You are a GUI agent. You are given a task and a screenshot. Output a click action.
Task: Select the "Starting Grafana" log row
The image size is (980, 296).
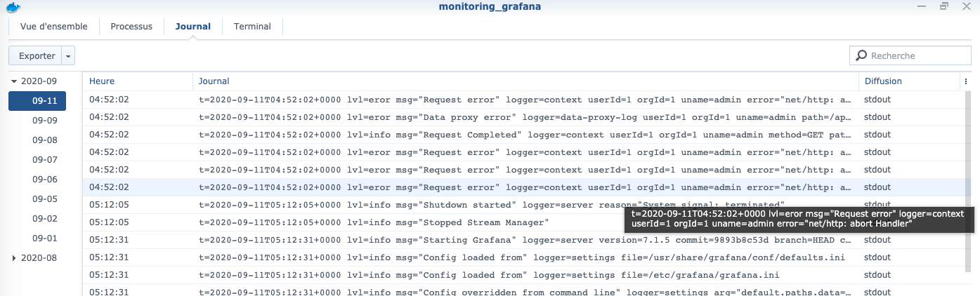click(x=524, y=240)
